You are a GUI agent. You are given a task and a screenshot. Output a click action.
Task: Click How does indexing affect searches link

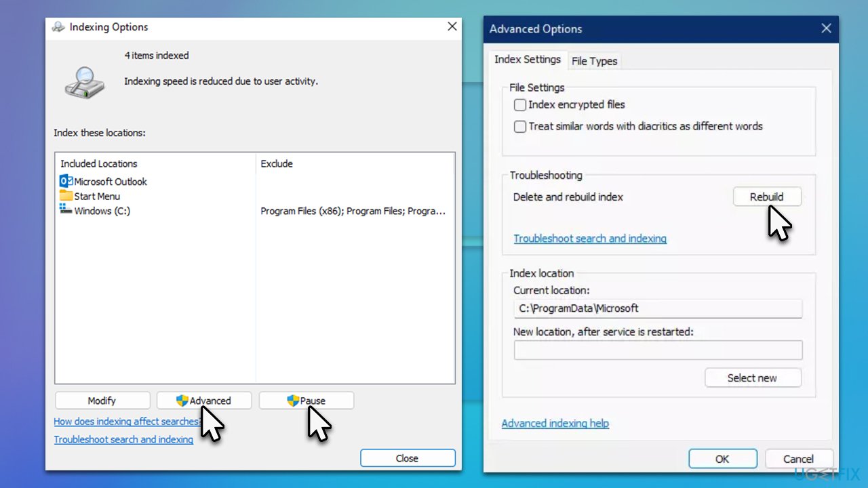coord(126,421)
